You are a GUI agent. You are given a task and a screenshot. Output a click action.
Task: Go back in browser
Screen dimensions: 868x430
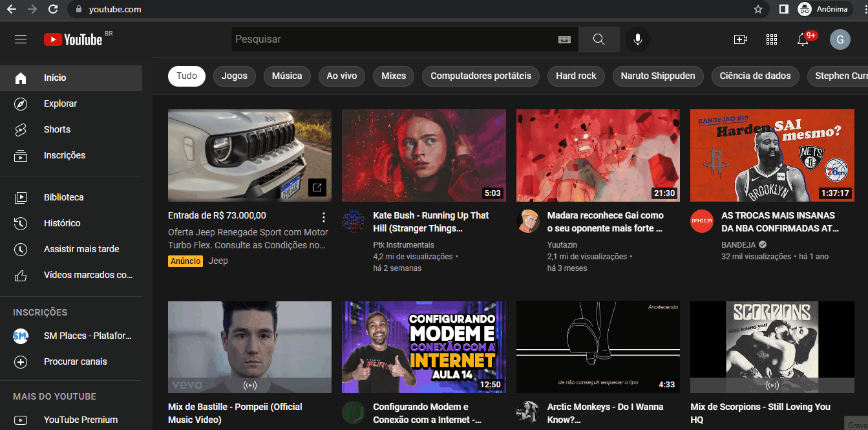(12, 9)
